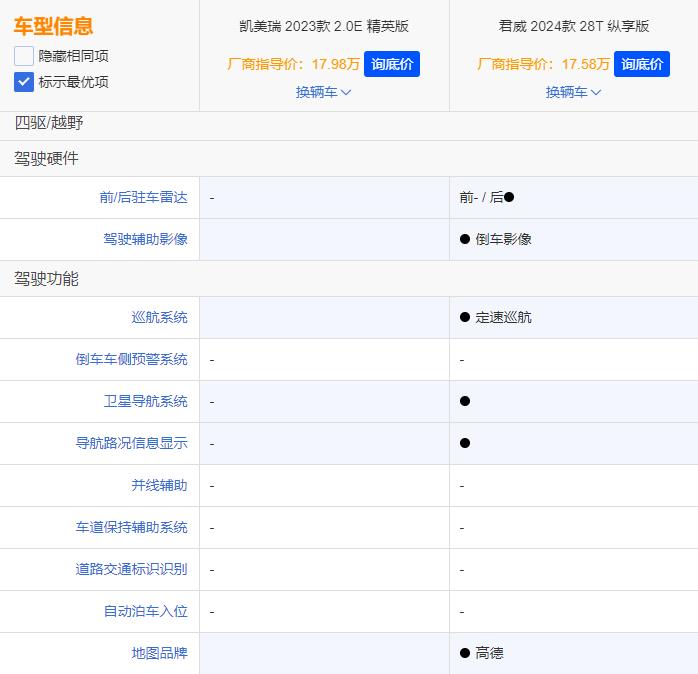Open 倒车车侧预警系统 parameter link

[x=131, y=359]
